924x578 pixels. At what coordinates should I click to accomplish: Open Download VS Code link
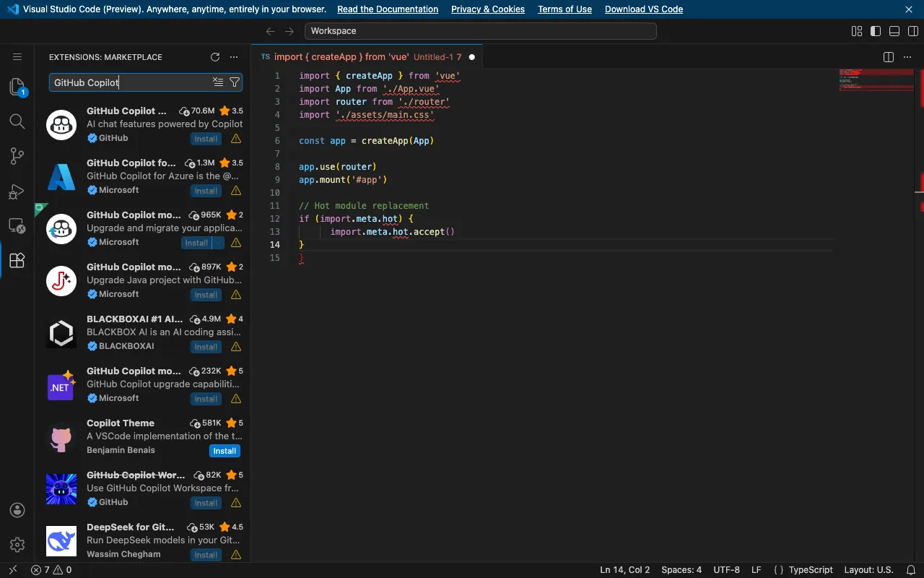(644, 9)
